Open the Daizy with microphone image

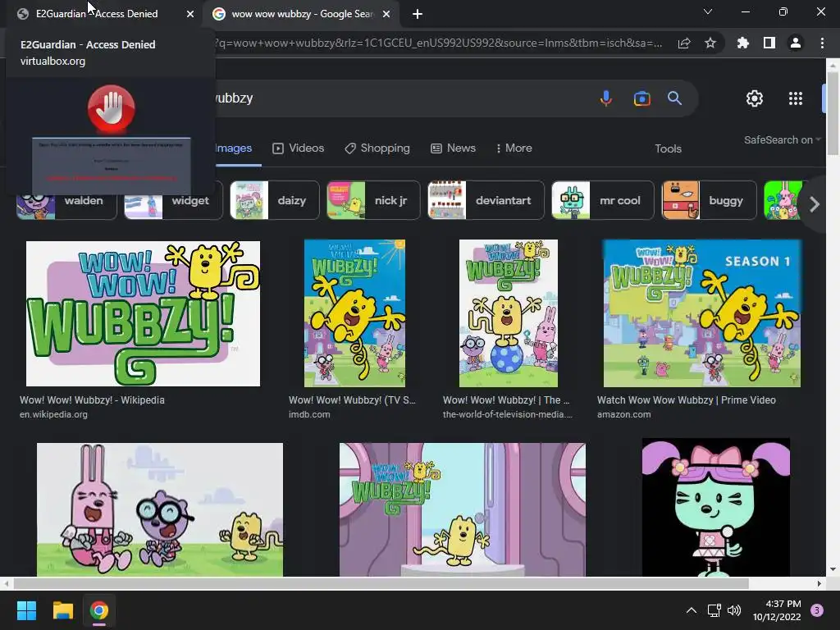(715, 507)
